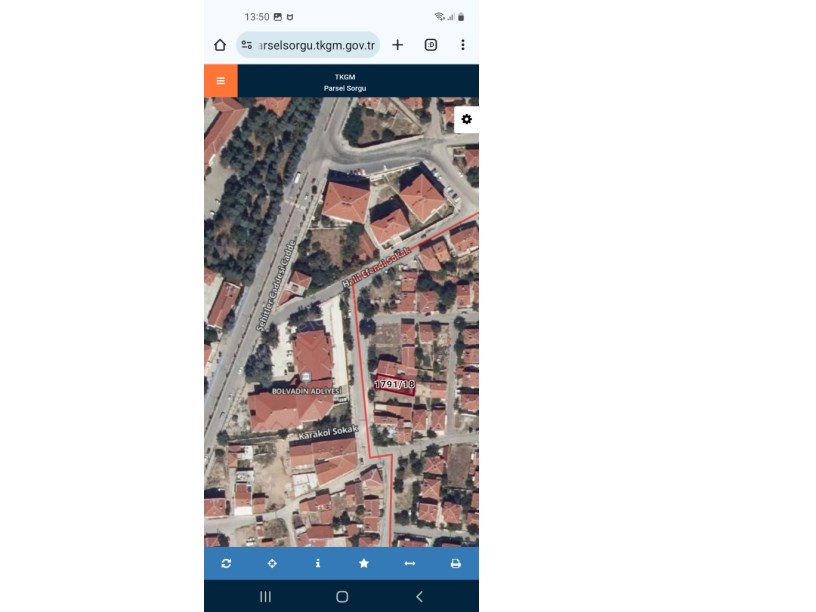Image resolution: width=816 pixels, height=612 pixels.
Task: Select the horizontal arrows measure tool
Action: point(409,563)
